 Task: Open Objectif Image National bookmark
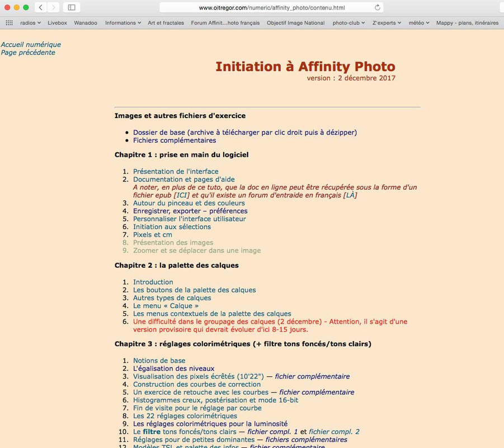[x=296, y=23]
